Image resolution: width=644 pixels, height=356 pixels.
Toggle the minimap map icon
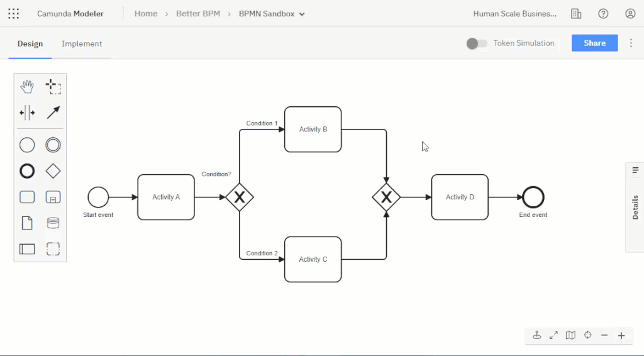tap(570, 335)
